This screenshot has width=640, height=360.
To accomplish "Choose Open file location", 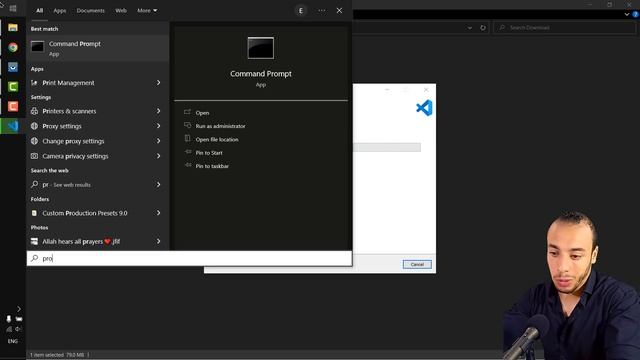I will (x=217, y=140).
